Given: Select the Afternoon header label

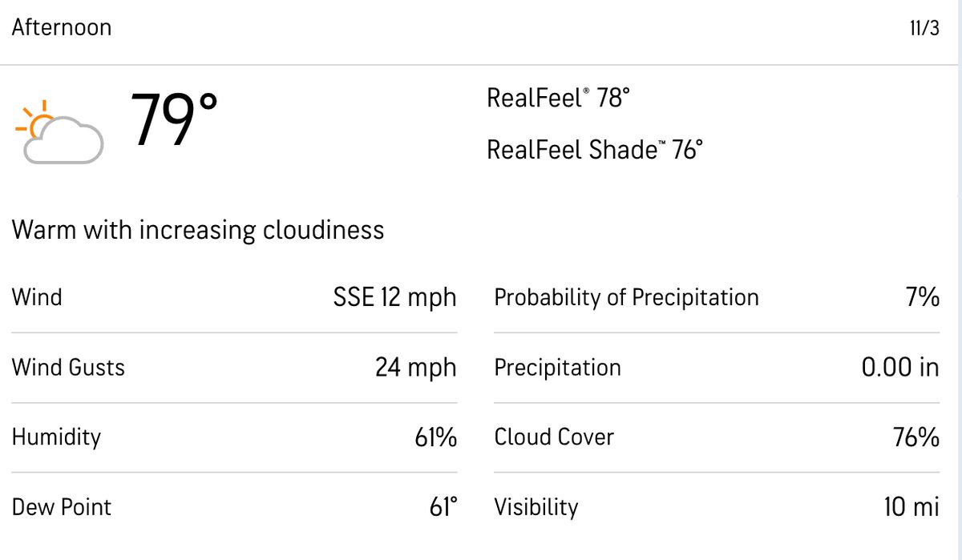Looking at the screenshot, I should pyautogui.click(x=62, y=27).
